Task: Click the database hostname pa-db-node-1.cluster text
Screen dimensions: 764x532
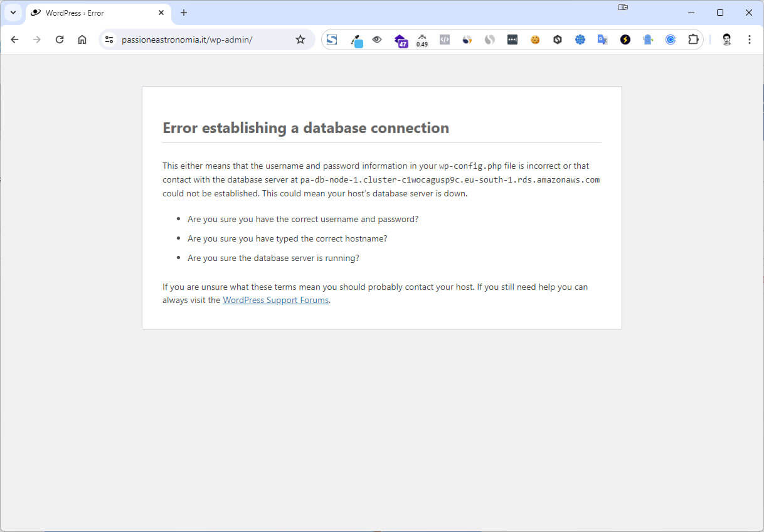Action: [x=450, y=180]
